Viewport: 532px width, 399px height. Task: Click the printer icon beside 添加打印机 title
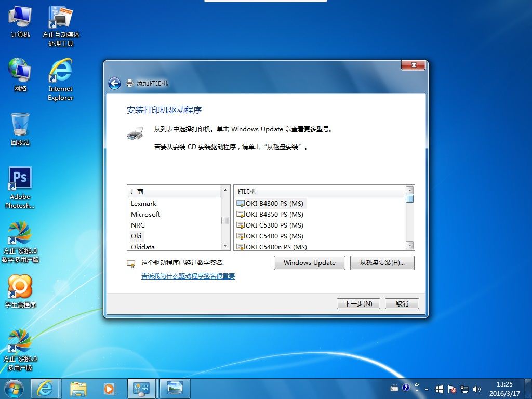(129, 83)
